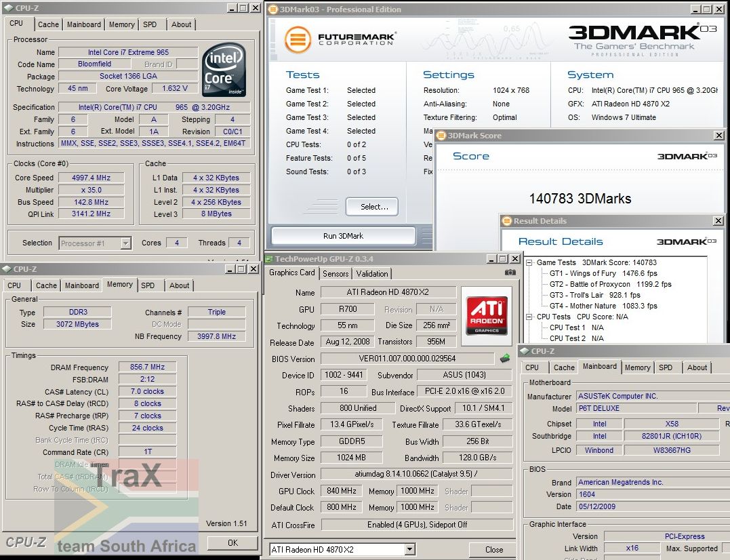Image resolution: width=730 pixels, height=560 pixels.
Task: Click the NB Frequency 3997.8 MHz value
Action: point(216,336)
